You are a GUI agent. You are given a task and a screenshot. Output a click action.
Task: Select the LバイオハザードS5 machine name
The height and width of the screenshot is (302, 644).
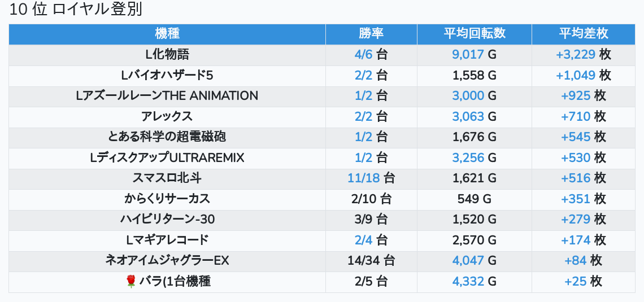tap(167, 75)
